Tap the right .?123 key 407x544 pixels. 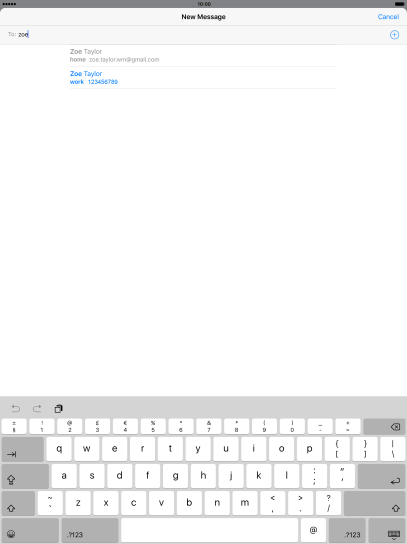tap(347, 530)
